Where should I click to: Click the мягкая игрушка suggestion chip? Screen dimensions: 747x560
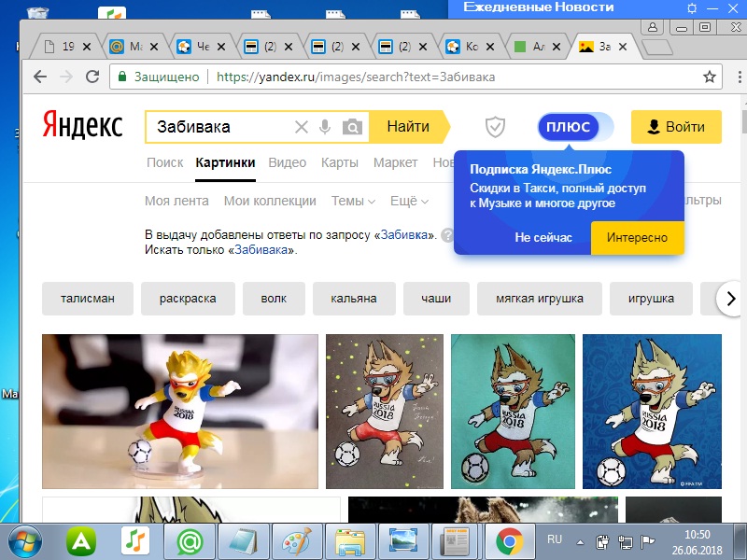tap(540, 299)
